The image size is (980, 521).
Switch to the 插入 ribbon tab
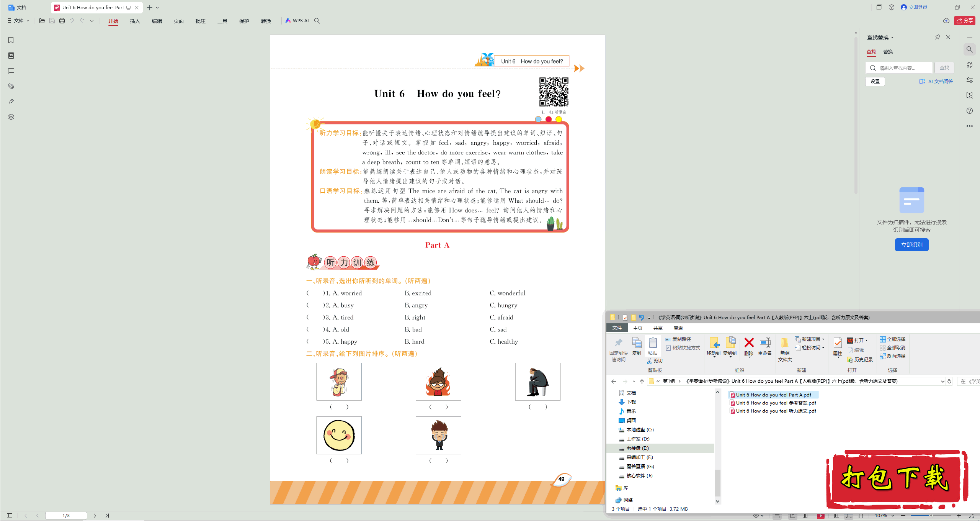[x=135, y=21]
